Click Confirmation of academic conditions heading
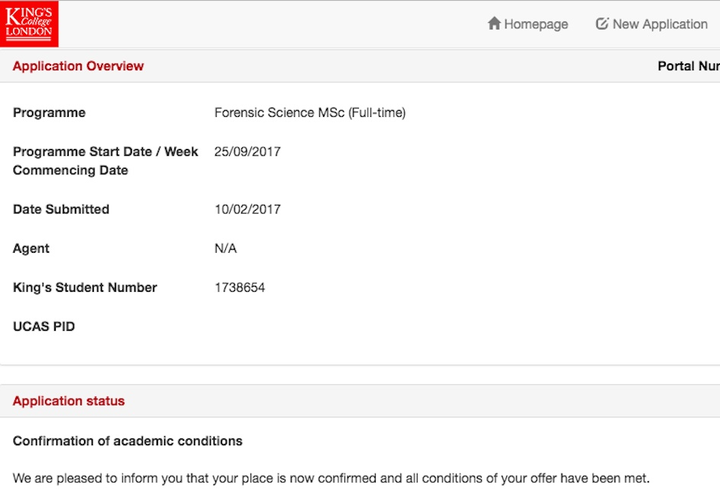This screenshot has height=495, width=720. [x=128, y=441]
